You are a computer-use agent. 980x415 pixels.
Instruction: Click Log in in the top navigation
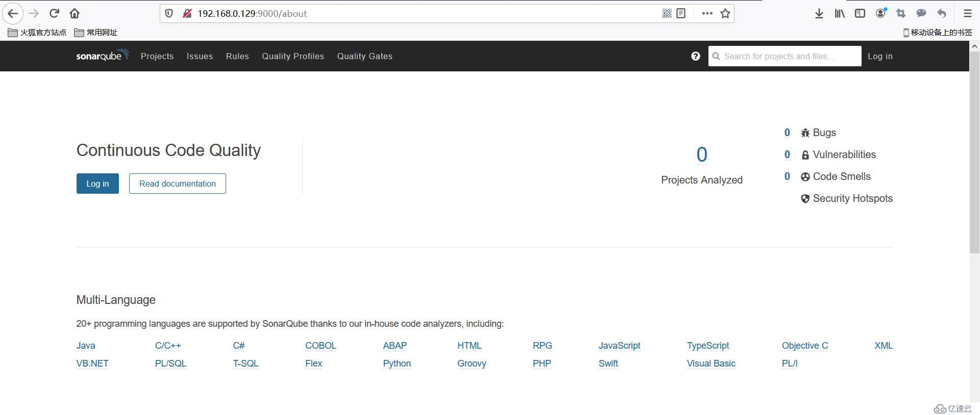pos(880,56)
